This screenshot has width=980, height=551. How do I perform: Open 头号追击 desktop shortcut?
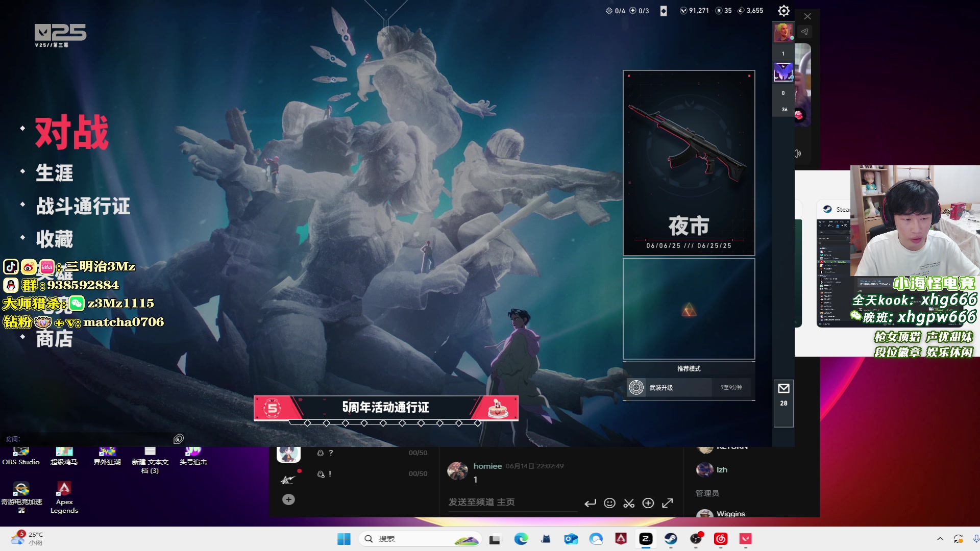point(193,456)
